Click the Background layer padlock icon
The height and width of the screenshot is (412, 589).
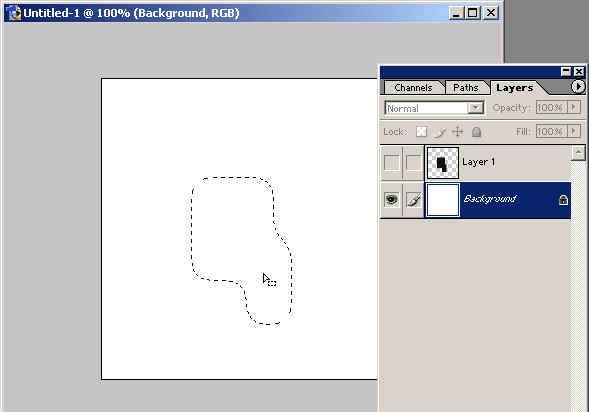click(x=563, y=199)
